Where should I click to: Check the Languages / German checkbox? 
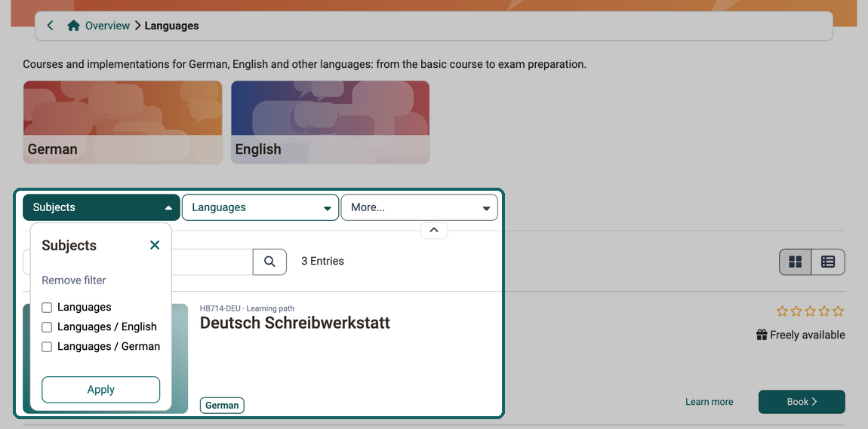coord(47,347)
